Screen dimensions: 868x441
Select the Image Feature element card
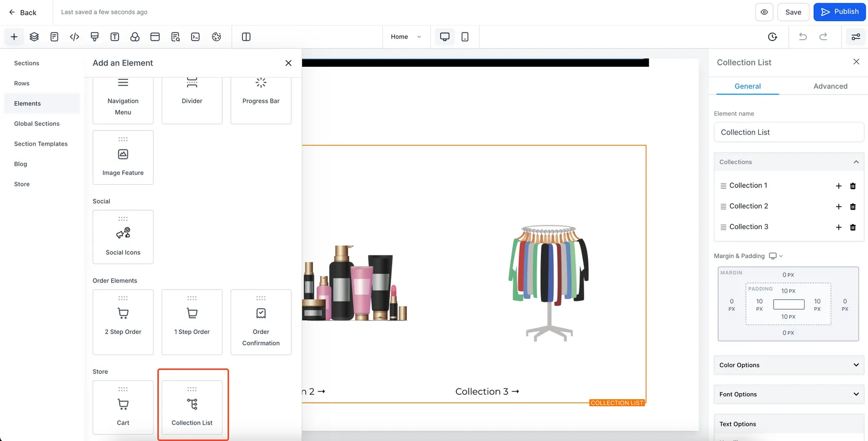point(123,157)
